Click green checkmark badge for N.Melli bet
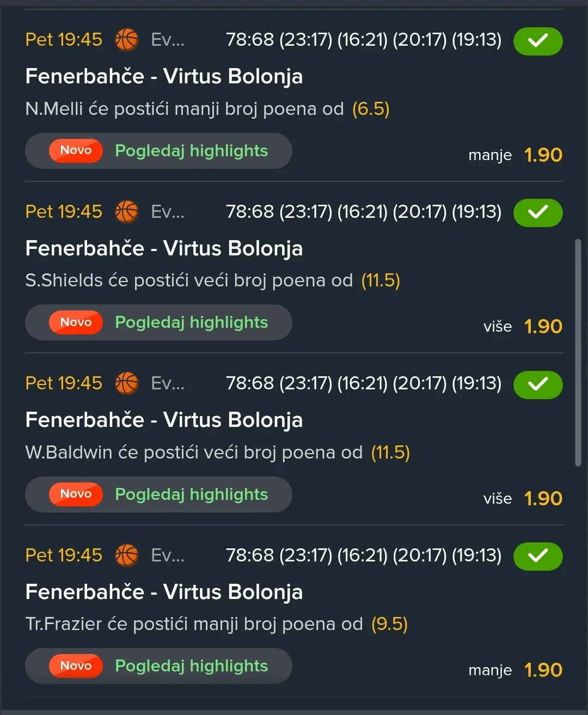Viewport: 588px width, 715px height. point(538,41)
